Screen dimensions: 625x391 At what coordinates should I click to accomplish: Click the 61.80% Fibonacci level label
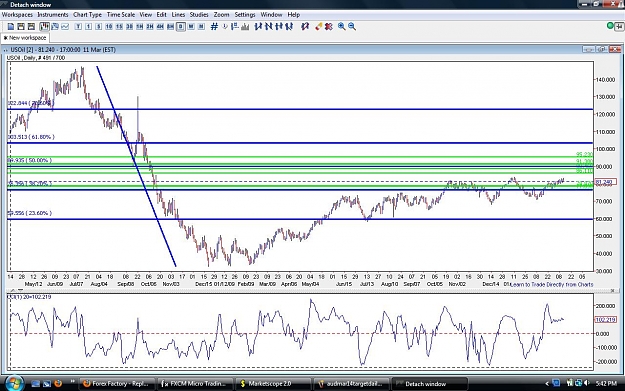31,137
